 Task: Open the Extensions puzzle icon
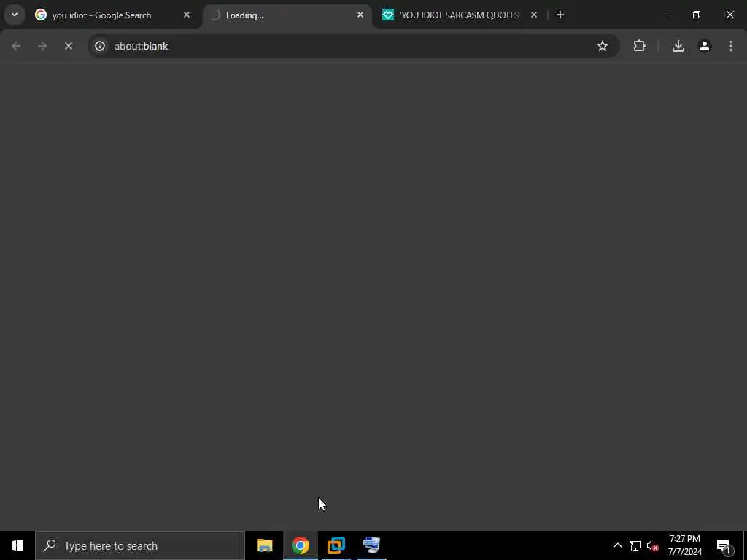639,46
